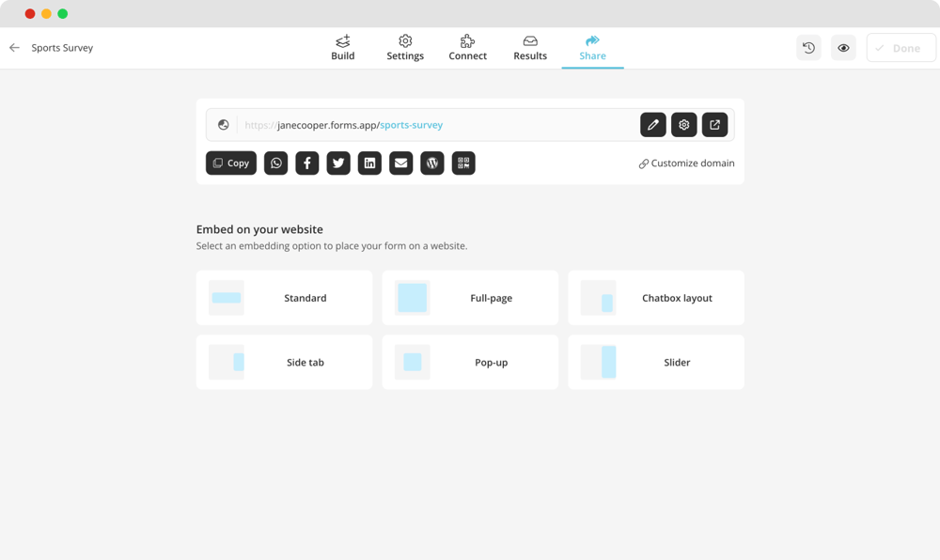The width and height of the screenshot is (940, 560).
Task: Share the form via Email
Action: tap(400, 163)
